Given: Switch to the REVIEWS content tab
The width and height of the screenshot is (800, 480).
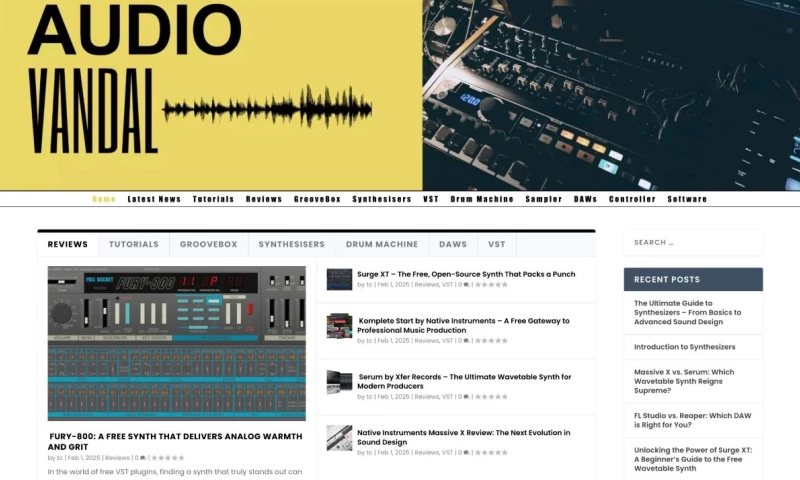Looking at the screenshot, I should 68,244.
